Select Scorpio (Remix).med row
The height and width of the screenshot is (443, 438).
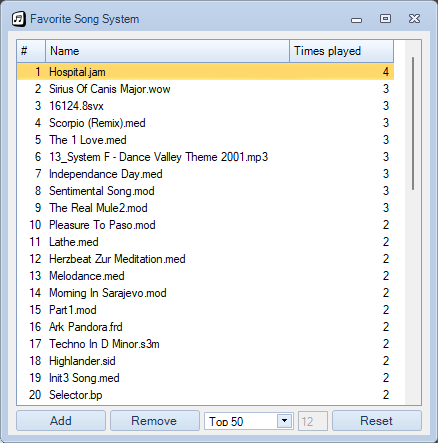(205, 123)
